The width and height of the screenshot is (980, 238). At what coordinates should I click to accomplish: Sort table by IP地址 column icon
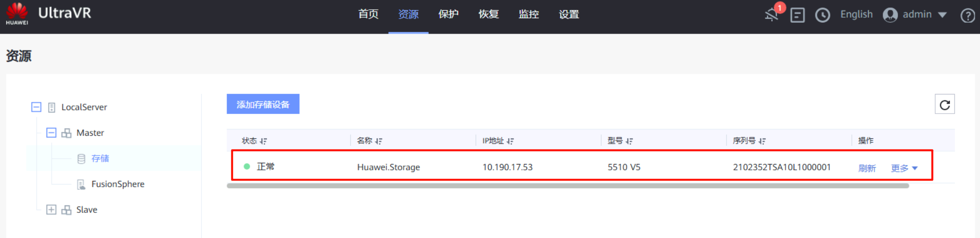[510, 141]
